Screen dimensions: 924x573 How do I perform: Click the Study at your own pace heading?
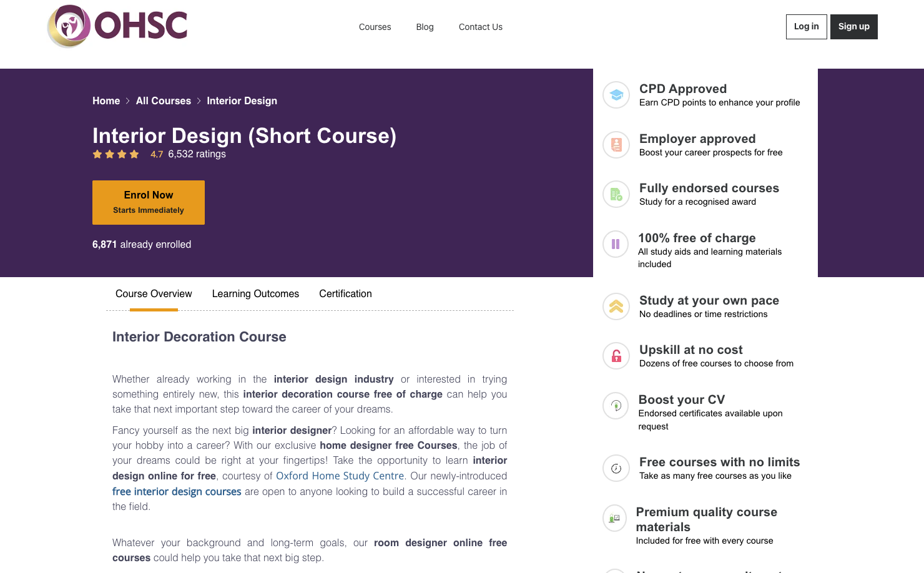pyautogui.click(x=709, y=300)
